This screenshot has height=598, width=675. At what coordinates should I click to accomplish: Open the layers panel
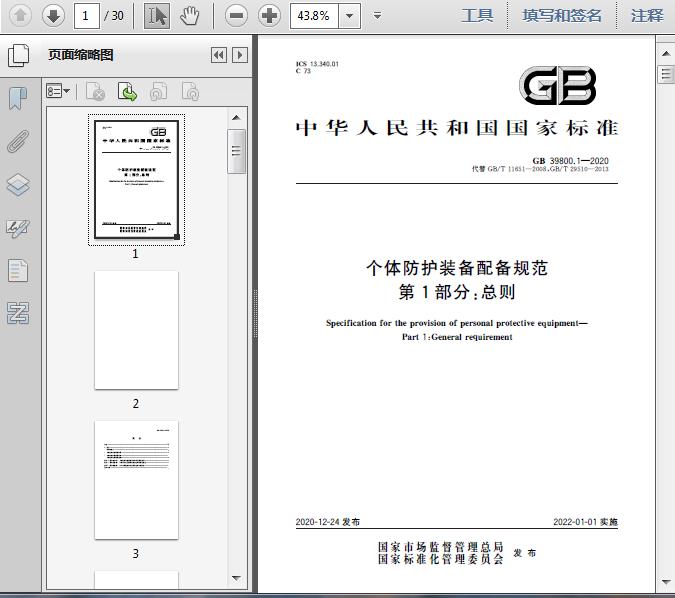[x=18, y=185]
